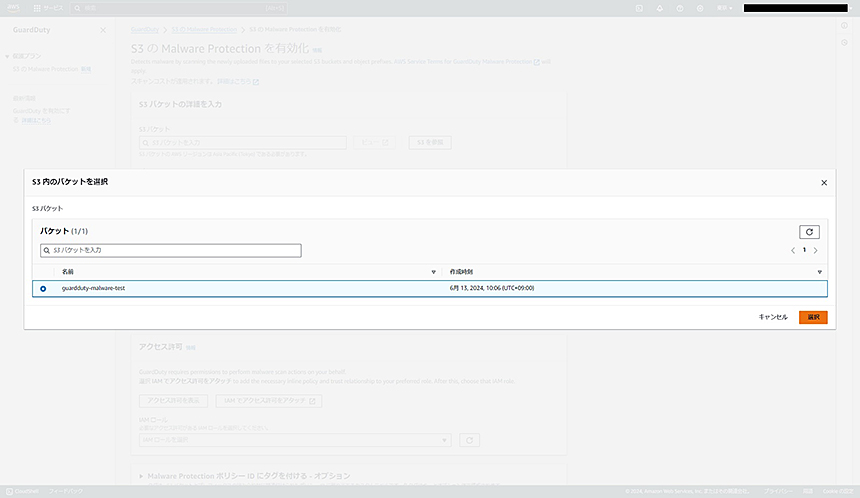Refresh the bucket list in the dialog
This screenshot has width=860, height=498.
coord(809,232)
